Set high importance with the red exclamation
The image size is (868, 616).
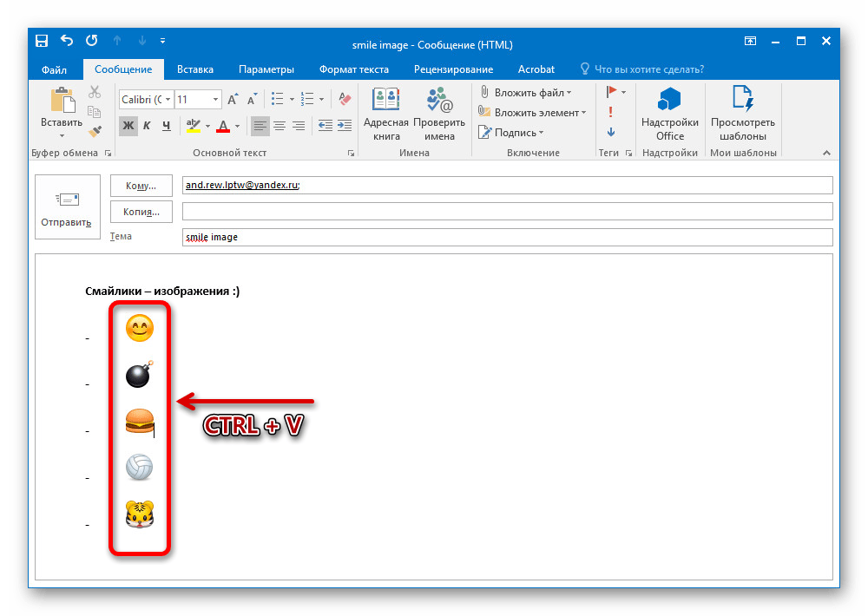[610, 112]
